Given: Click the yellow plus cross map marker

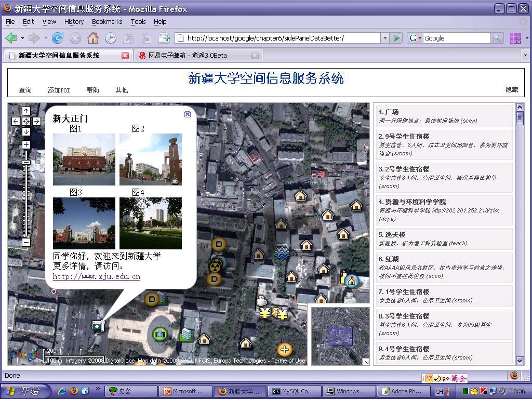Looking at the screenshot, I should coord(284,350).
